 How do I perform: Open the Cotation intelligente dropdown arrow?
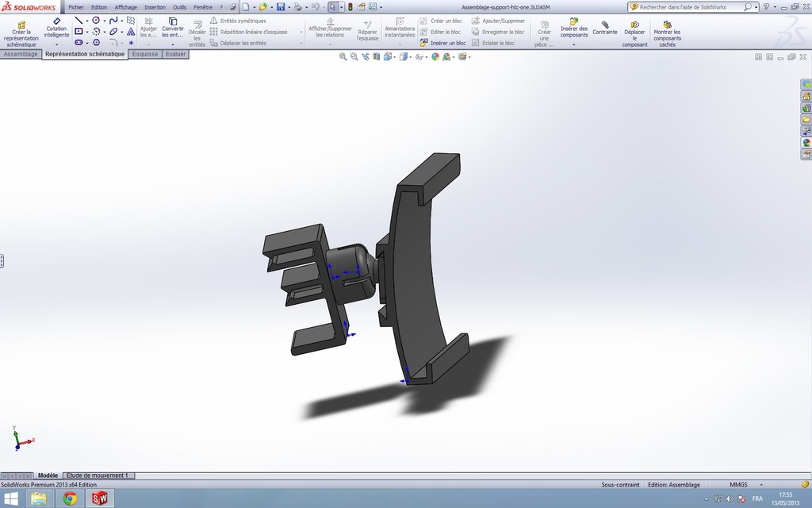pyautogui.click(x=56, y=44)
